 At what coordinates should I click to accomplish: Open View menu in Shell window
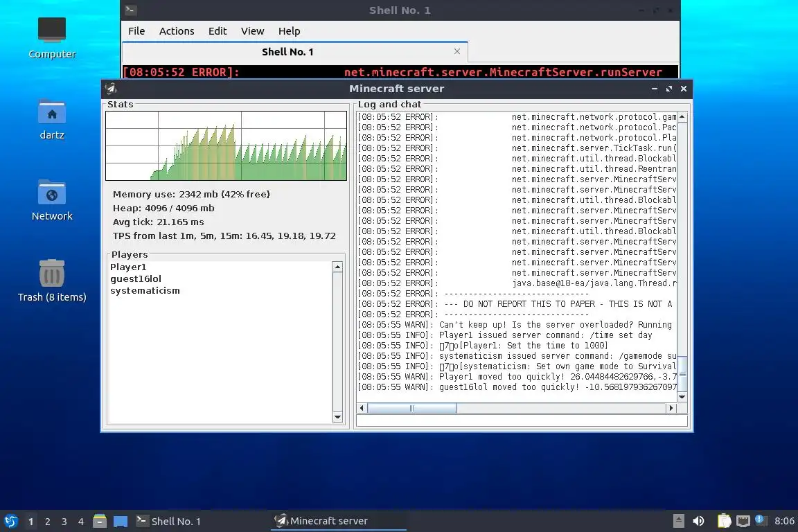point(252,31)
